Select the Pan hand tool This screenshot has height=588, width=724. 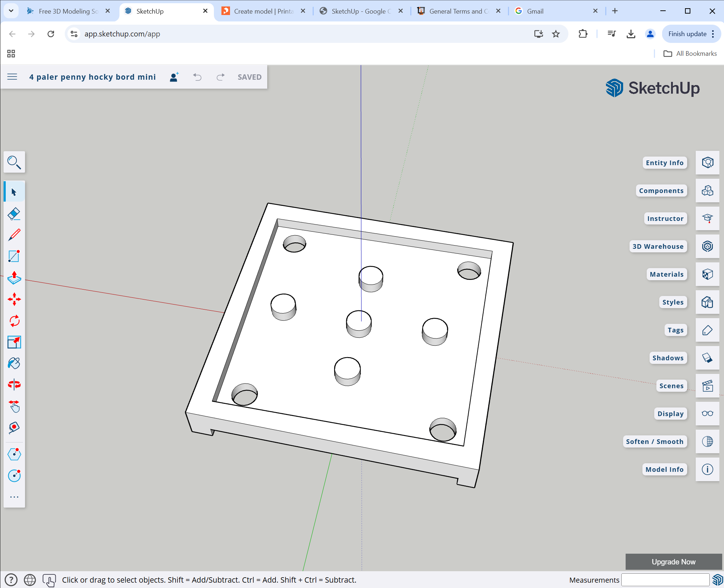pyautogui.click(x=14, y=406)
